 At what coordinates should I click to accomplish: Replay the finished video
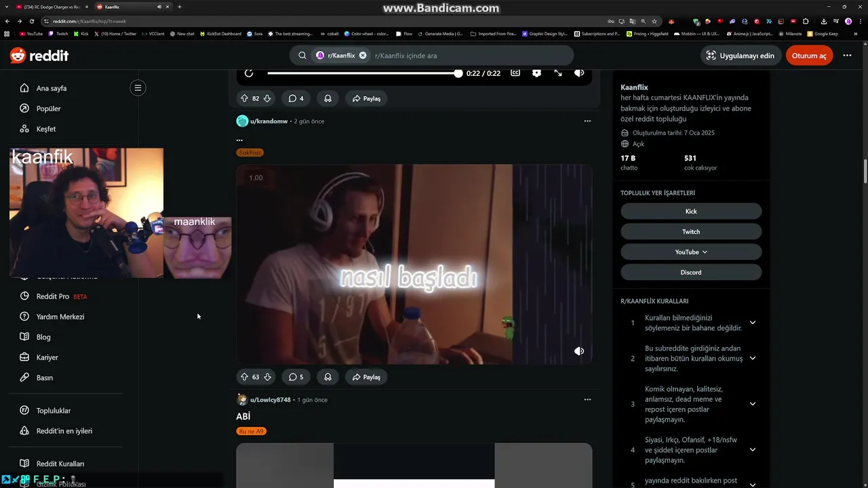click(249, 73)
